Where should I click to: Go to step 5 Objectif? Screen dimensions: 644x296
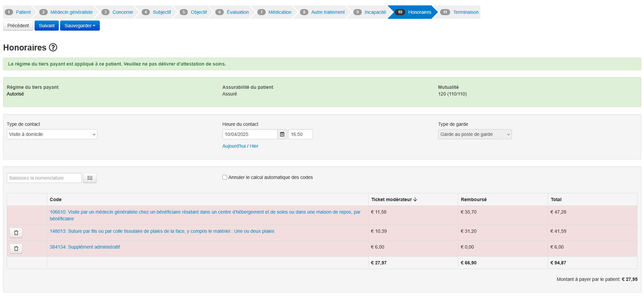pos(194,12)
